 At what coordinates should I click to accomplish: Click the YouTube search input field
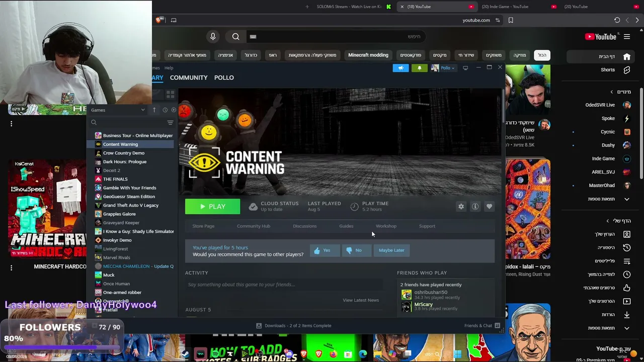(x=337, y=36)
